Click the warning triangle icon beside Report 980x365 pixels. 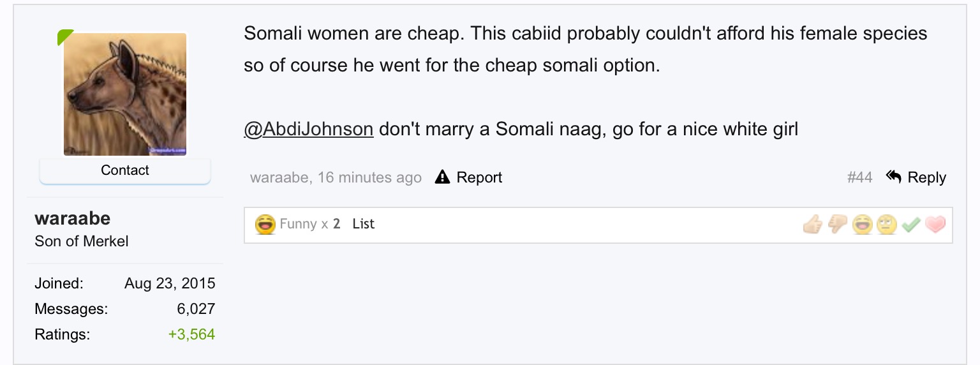coord(442,177)
